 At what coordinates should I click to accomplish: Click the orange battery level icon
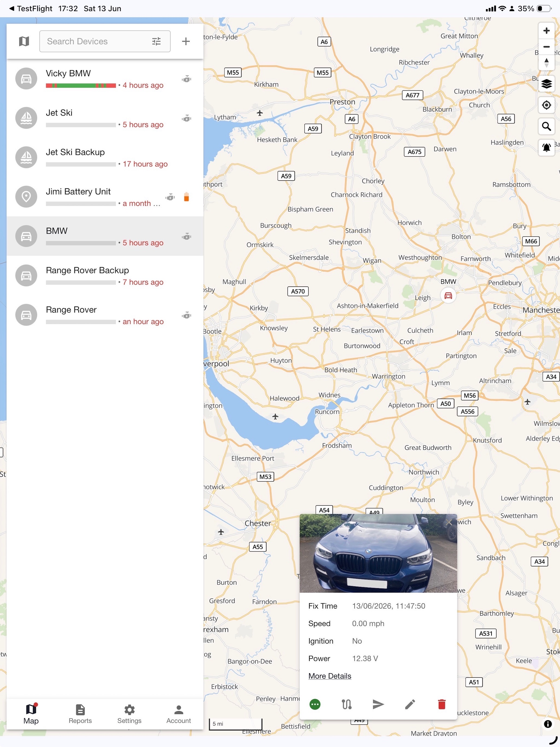coord(186,197)
